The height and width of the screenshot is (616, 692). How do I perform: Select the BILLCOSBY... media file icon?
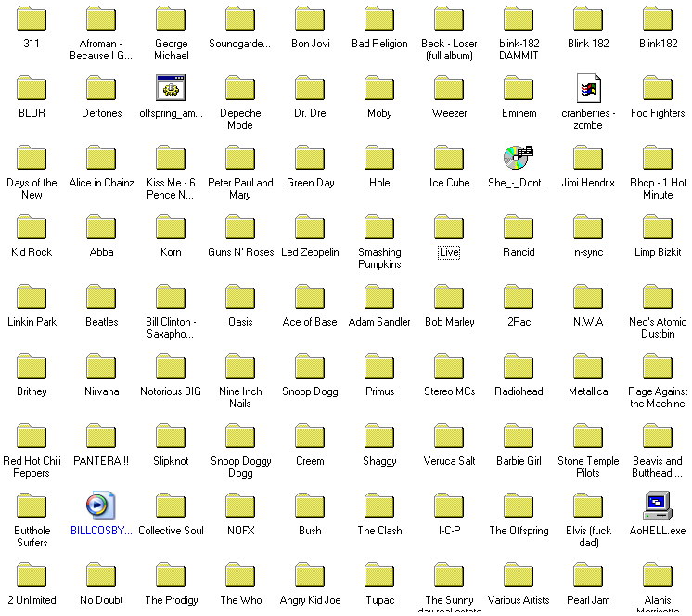pyautogui.click(x=100, y=506)
